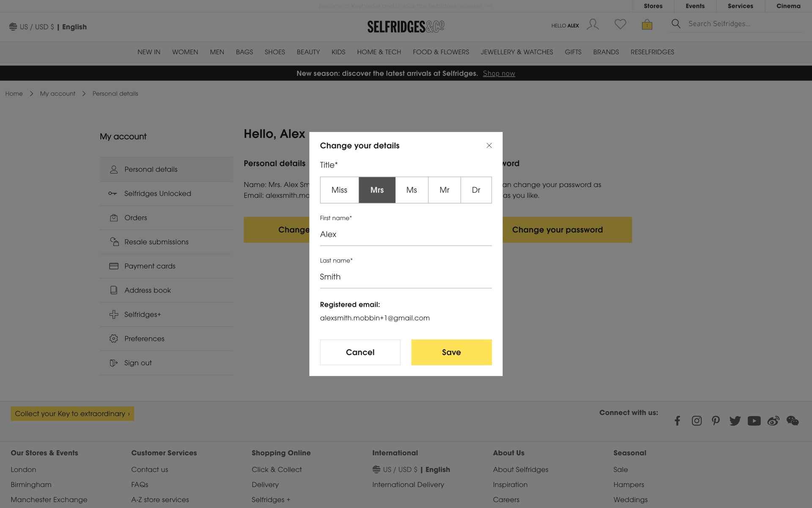Open the MEN menu
This screenshot has height=508, width=812.
click(x=217, y=52)
